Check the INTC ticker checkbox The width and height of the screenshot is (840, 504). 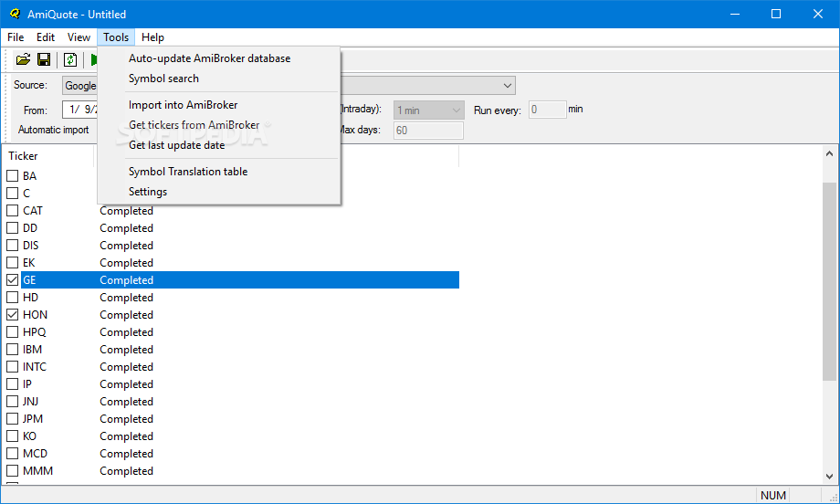12,366
